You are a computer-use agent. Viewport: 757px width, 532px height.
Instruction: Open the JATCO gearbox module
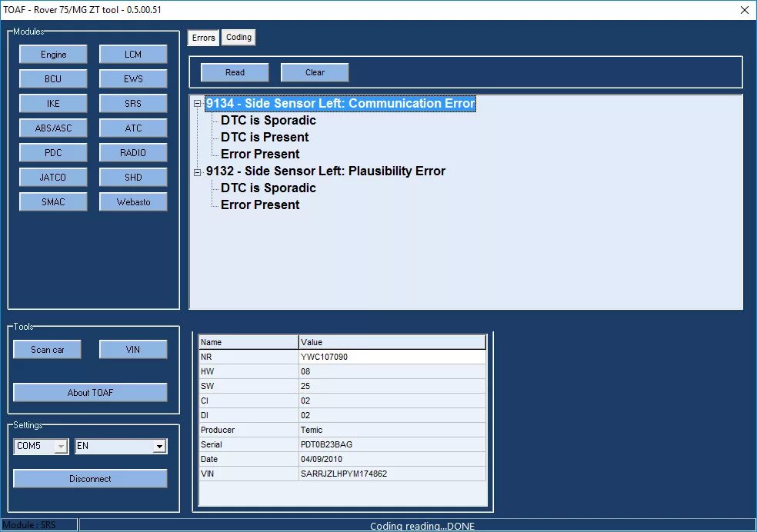point(53,178)
